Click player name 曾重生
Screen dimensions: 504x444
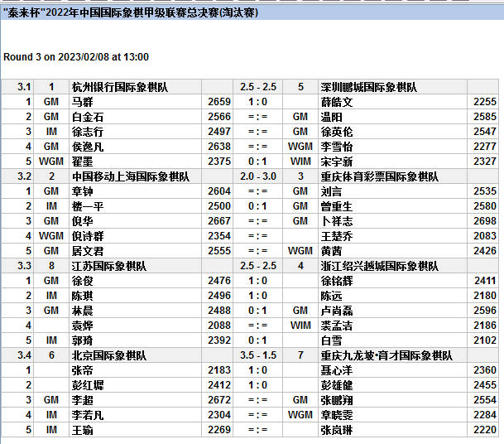(x=337, y=206)
